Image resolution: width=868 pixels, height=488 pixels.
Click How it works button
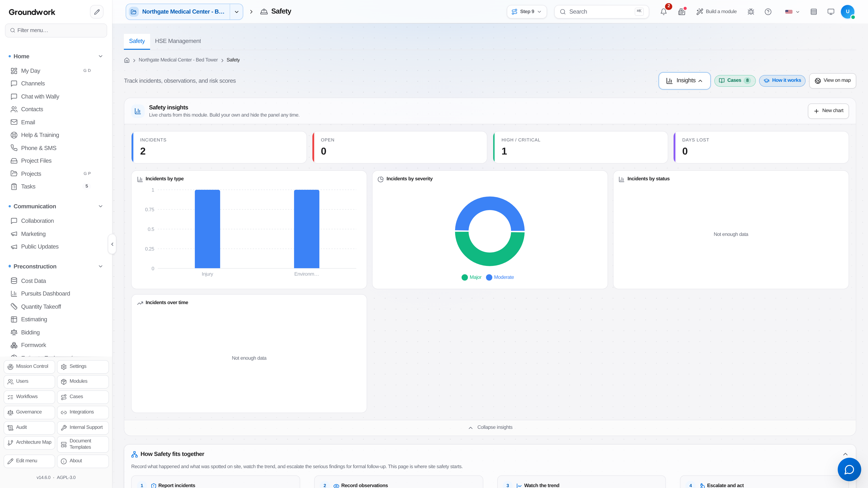click(782, 80)
